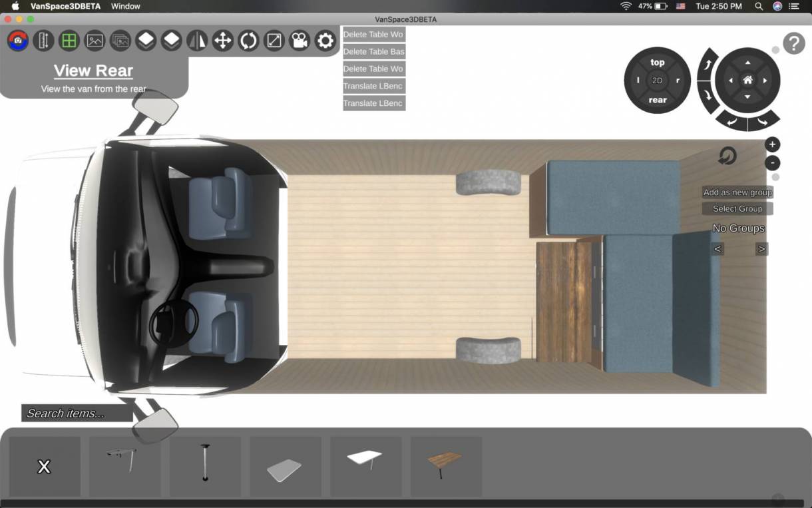Viewport: 812px width, 508px height.
Task: Activate the move tool
Action: (x=222, y=40)
